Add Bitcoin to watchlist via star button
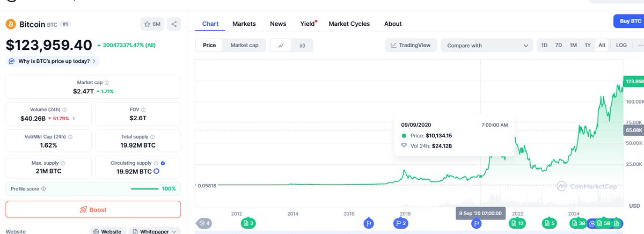This screenshot has height=234, width=644. [x=152, y=24]
